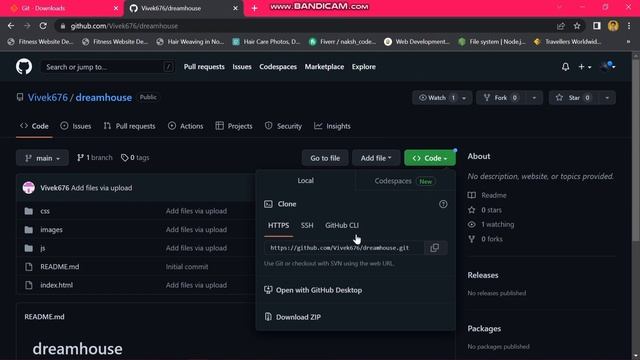This screenshot has width=640, height=360.
Task: Expand the Star lists dropdown arrow
Action: (607, 98)
